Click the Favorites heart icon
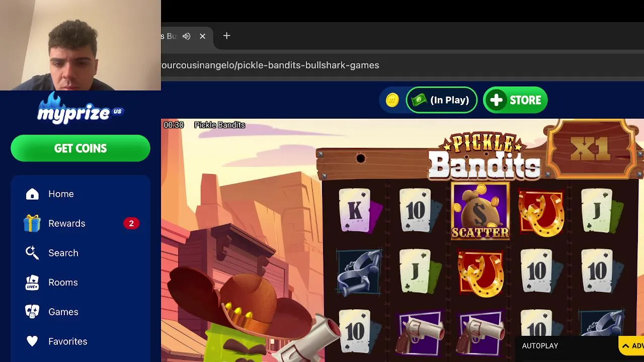Viewport: 644px width, 362px height. (32, 341)
